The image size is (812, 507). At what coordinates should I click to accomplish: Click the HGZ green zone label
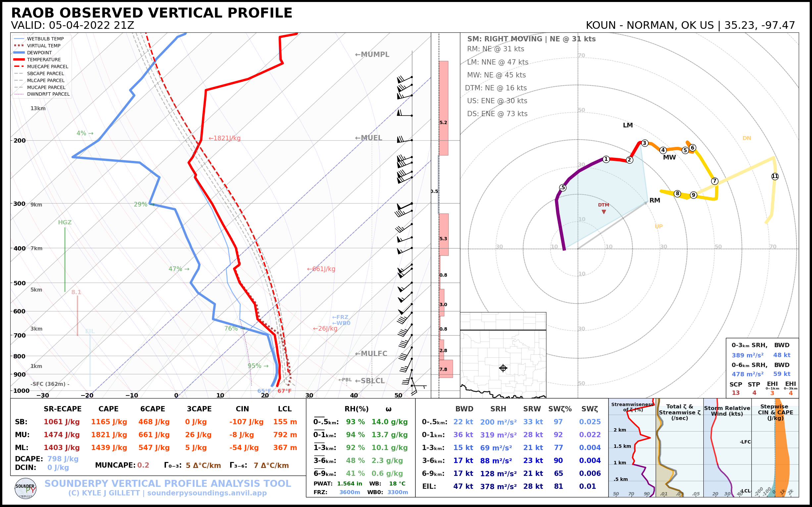point(65,222)
